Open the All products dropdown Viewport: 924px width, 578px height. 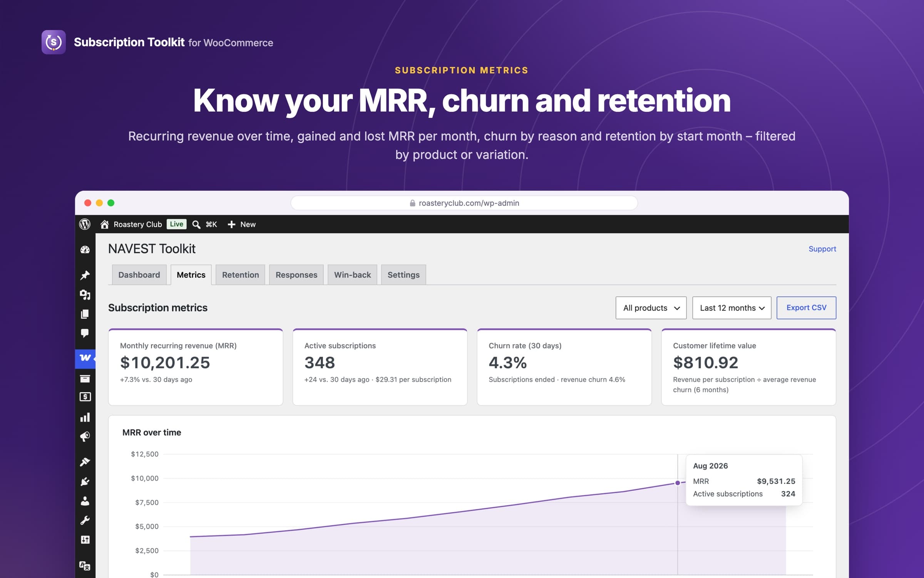click(x=651, y=308)
